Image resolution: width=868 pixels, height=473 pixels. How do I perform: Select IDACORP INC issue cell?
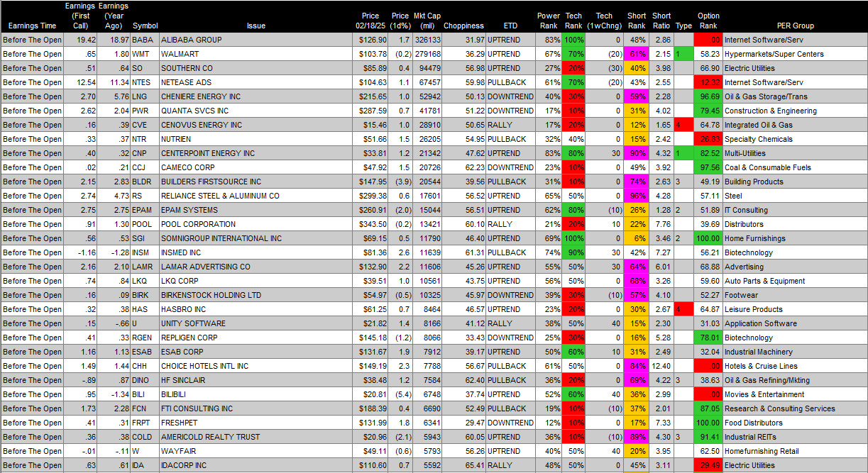tap(256, 465)
